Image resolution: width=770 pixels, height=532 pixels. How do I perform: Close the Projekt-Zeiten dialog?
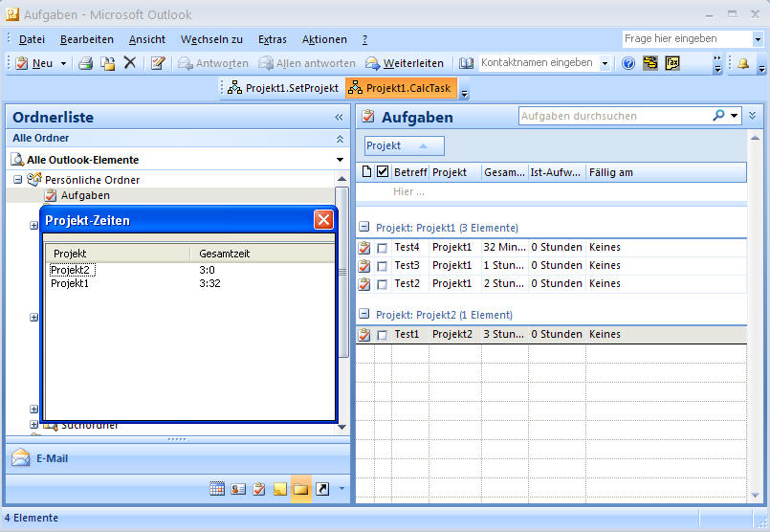pyautogui.click(x=323, y=220)
